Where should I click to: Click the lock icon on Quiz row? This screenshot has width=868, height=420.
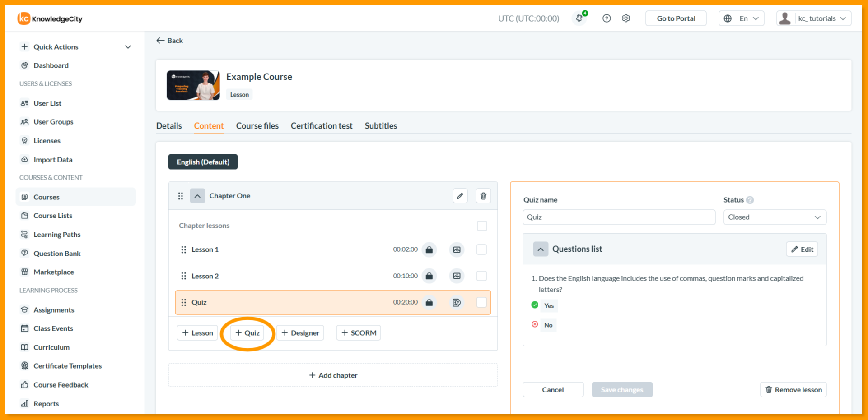[x=429, y=302]
